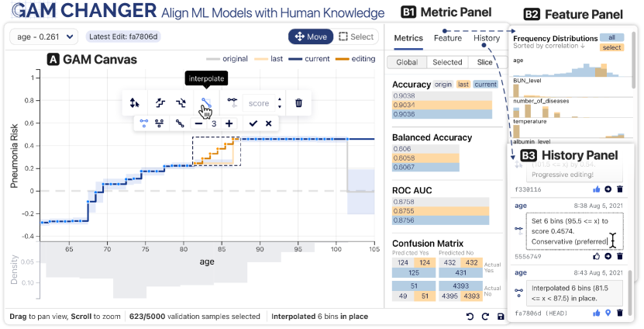Click the undo arrow in the status bar

coord(470,316)
